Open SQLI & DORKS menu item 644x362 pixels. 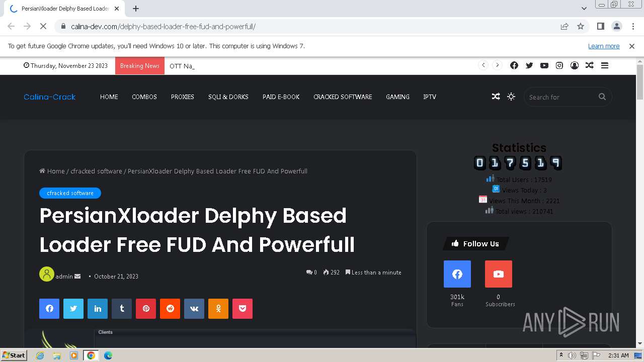(228, 97)
